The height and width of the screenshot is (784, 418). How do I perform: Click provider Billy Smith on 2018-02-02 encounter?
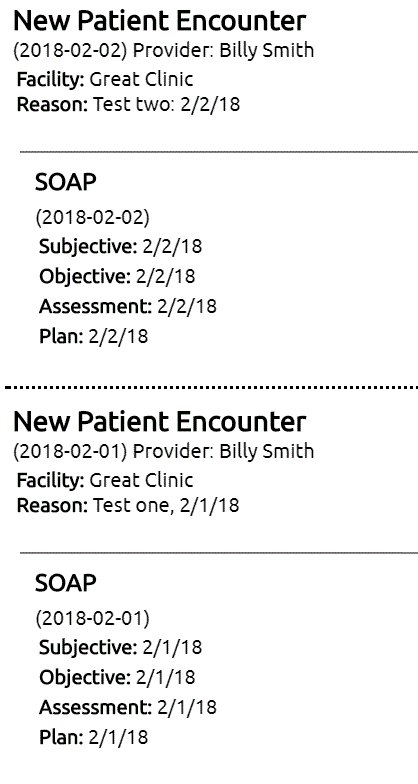coord(266,50)
